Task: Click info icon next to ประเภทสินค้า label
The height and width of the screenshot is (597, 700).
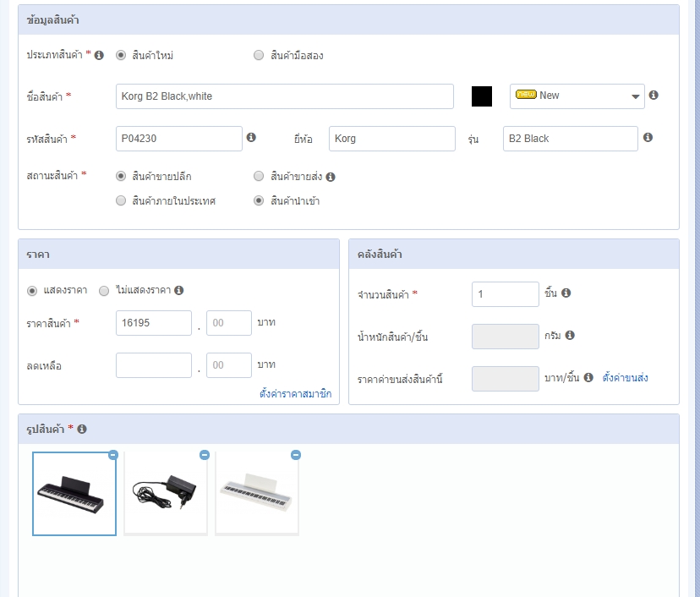Action: pos(99,55)
